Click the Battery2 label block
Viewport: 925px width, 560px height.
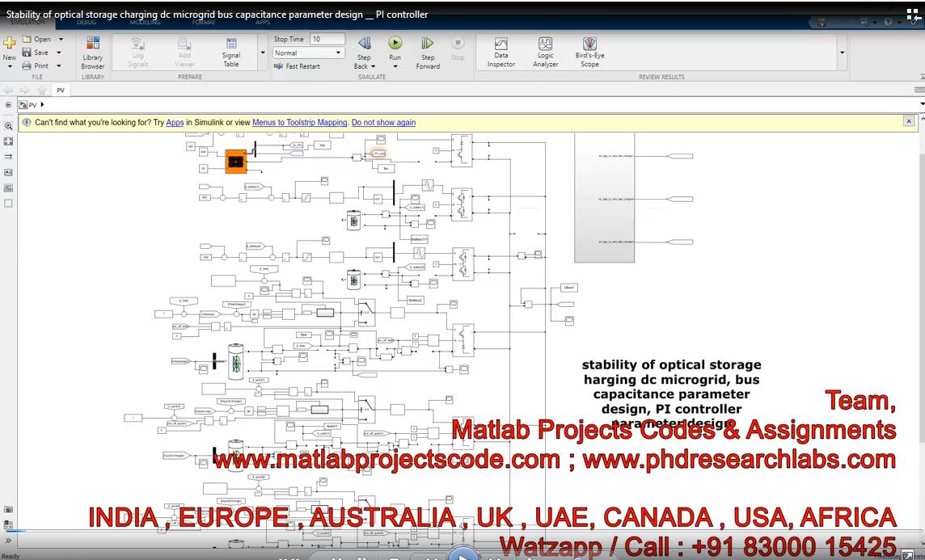(x=416, y=300)
